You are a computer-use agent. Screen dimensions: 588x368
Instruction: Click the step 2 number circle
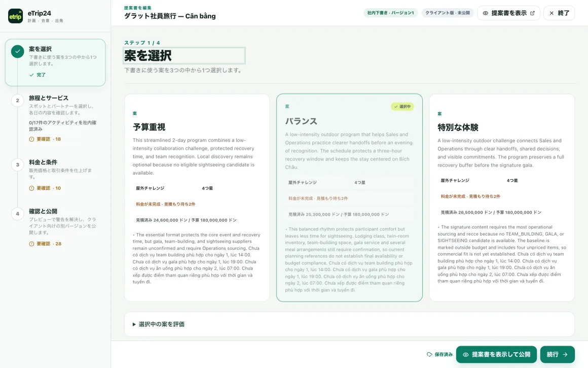pyautogui.click(x=18, y=101)
